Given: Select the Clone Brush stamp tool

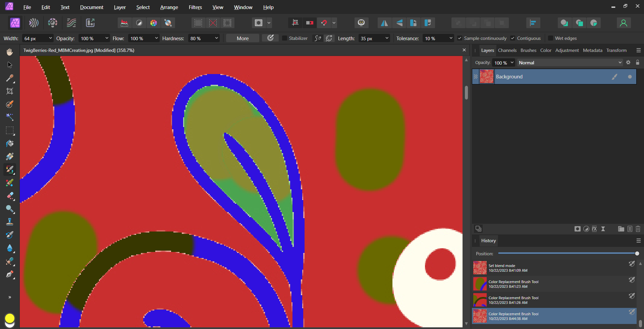Looking at the screenshot, I should [x=10, y=222].
